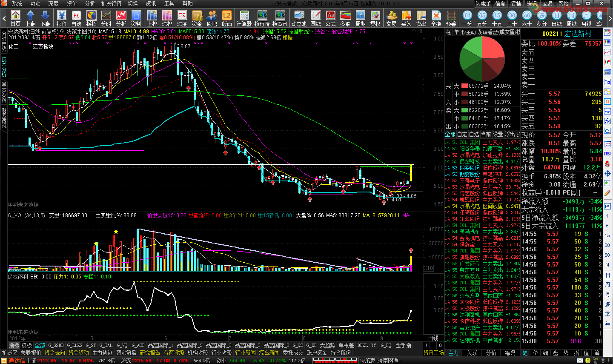Viewport: 613px width, 364px height.
Task: Click the X10 volume scale label
Action: pos(428,268)
